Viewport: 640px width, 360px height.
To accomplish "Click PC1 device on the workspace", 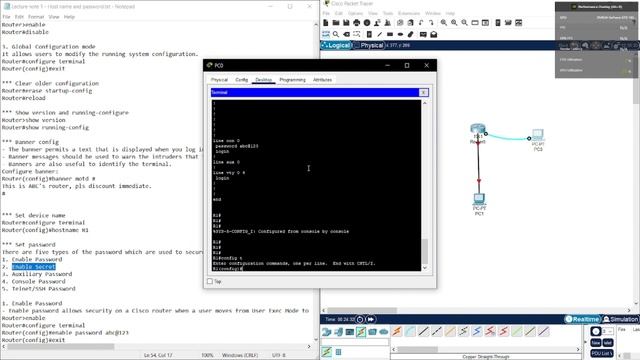I will coord(479,200).
